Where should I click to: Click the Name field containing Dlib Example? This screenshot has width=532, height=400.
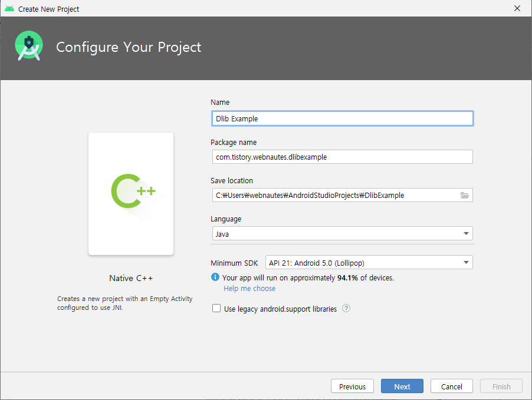pyautogui.click(x=342, y=118)
